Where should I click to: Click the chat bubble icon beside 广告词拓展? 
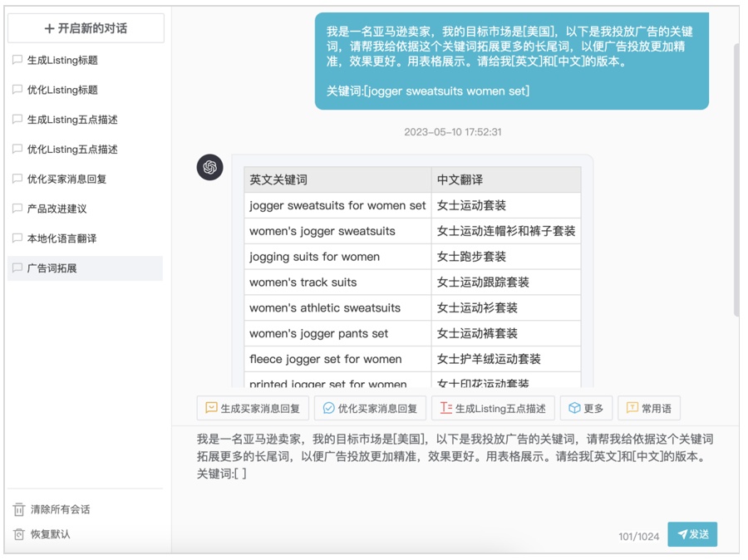pyautogui.click(x=17, y=268)
